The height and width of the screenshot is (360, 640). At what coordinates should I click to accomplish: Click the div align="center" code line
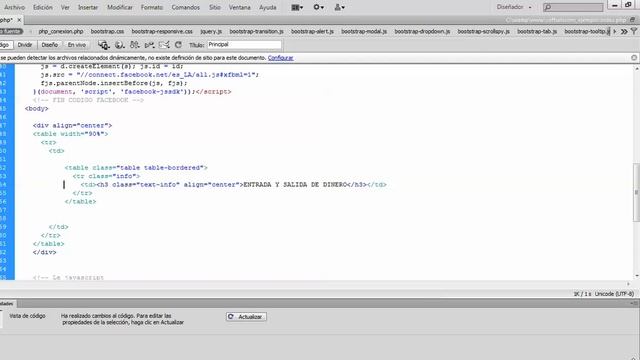point(72,125)
